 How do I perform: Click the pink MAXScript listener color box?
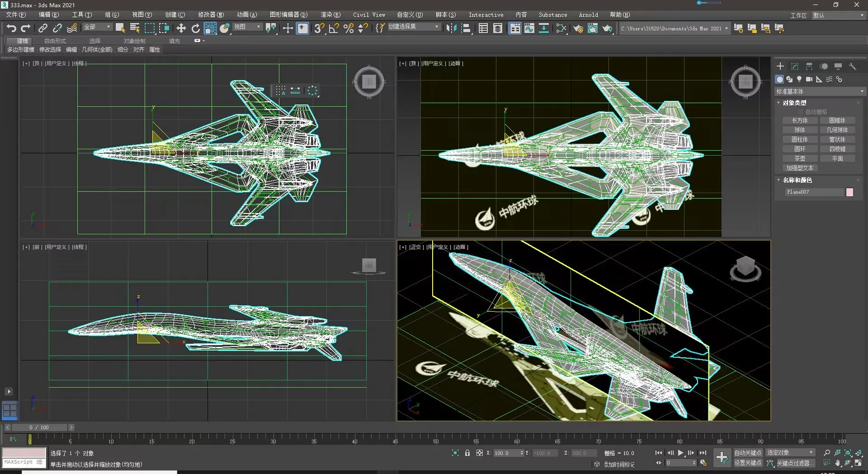click(24, 452)
